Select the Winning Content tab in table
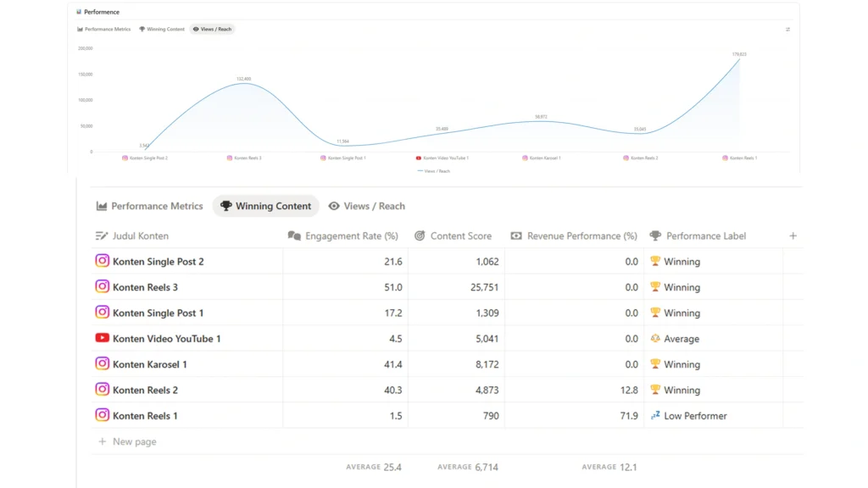 265,206
